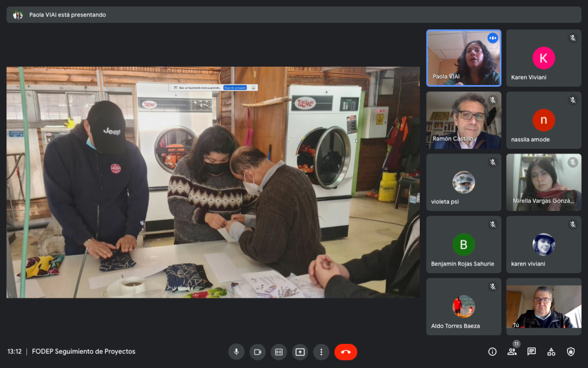588x368 pixels.
Task: Mute the microphone in the call bar
Action: (x=236, y=352)
